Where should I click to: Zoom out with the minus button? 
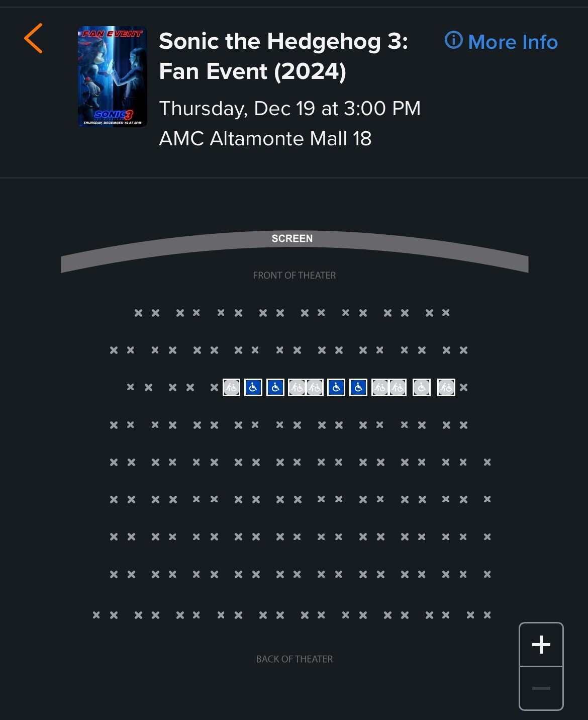(x=541, y=688)
